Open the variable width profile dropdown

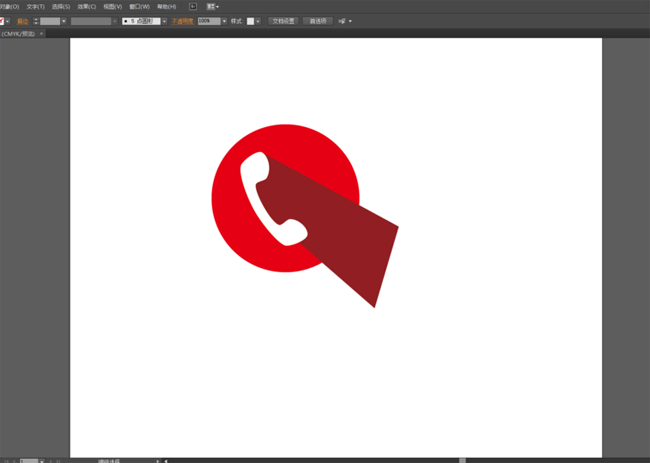113,21
